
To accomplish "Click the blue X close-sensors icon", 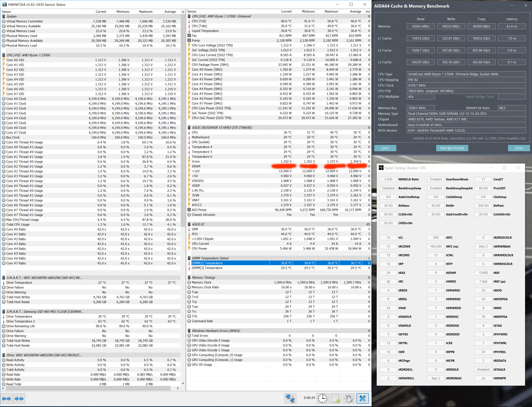I will click(x=363, y=398).
